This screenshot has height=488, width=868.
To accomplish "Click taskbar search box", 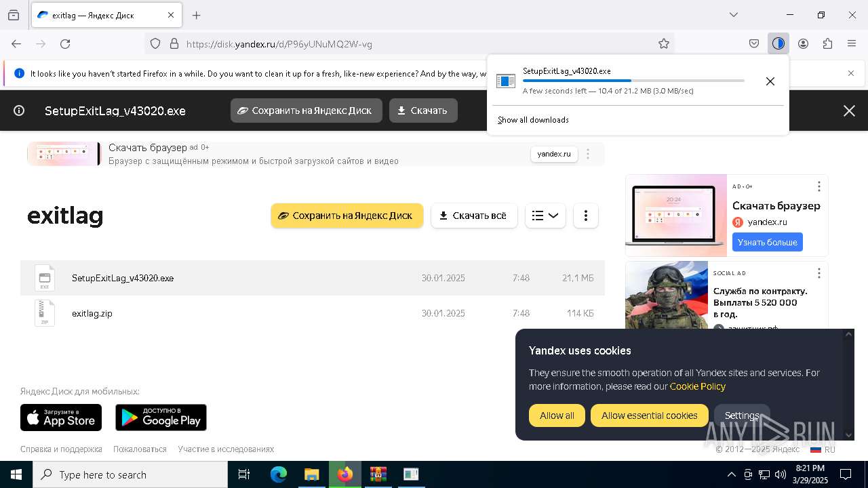I will pos(130,474).
